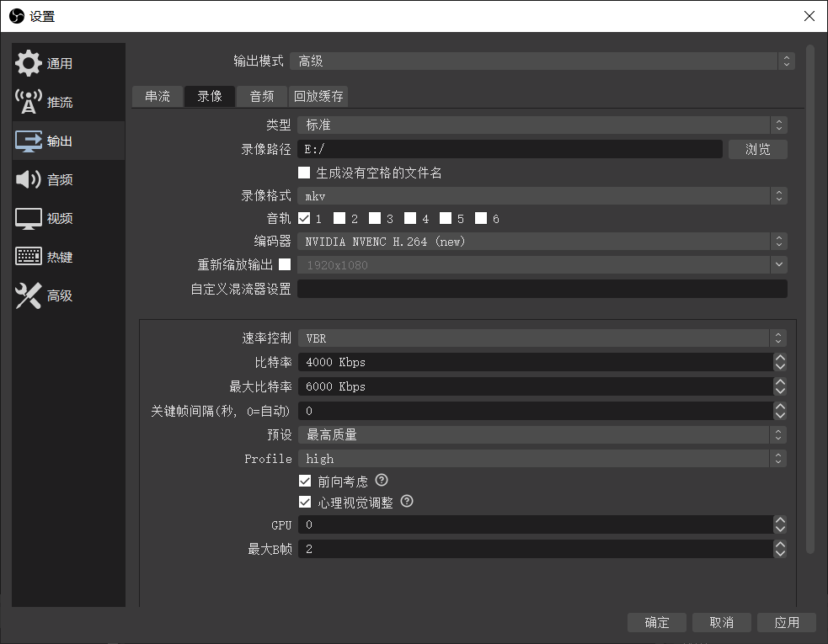Click help icon next to 前向考虑
This screenshot has width=828, height=644.
pos(382,480)
